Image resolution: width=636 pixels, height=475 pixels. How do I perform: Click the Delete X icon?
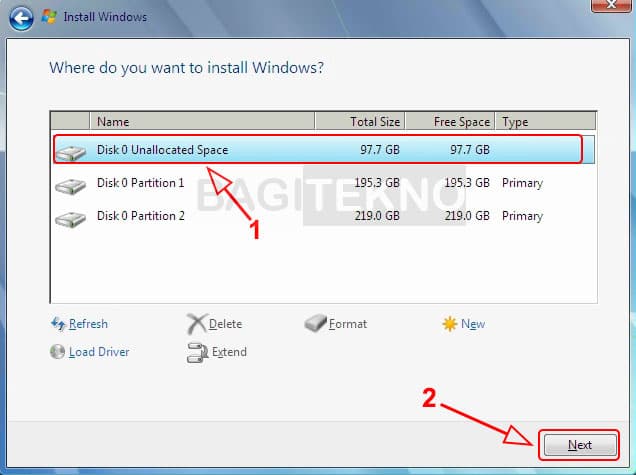point(197,324)
